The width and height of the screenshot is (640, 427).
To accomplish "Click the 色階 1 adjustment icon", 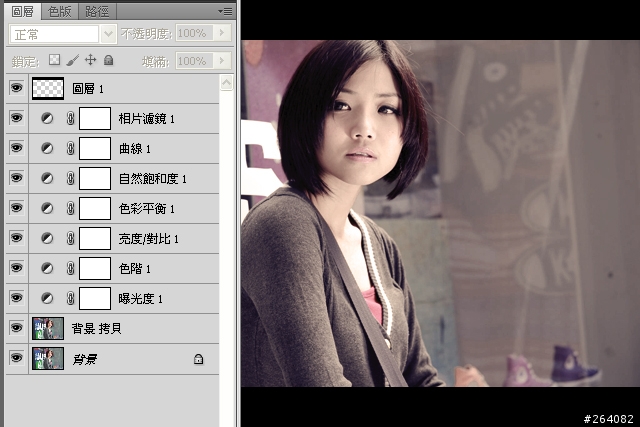I will (x=47, y=268).
